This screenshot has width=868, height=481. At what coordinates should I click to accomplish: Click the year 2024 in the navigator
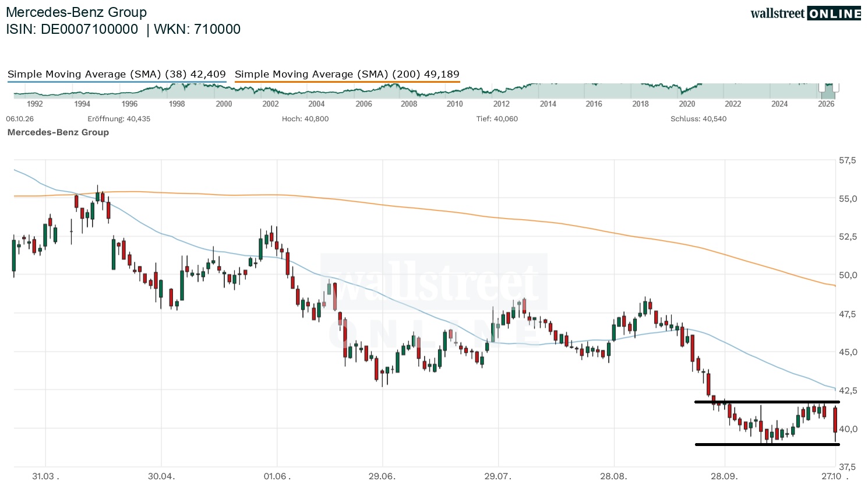tap(779, 104)
